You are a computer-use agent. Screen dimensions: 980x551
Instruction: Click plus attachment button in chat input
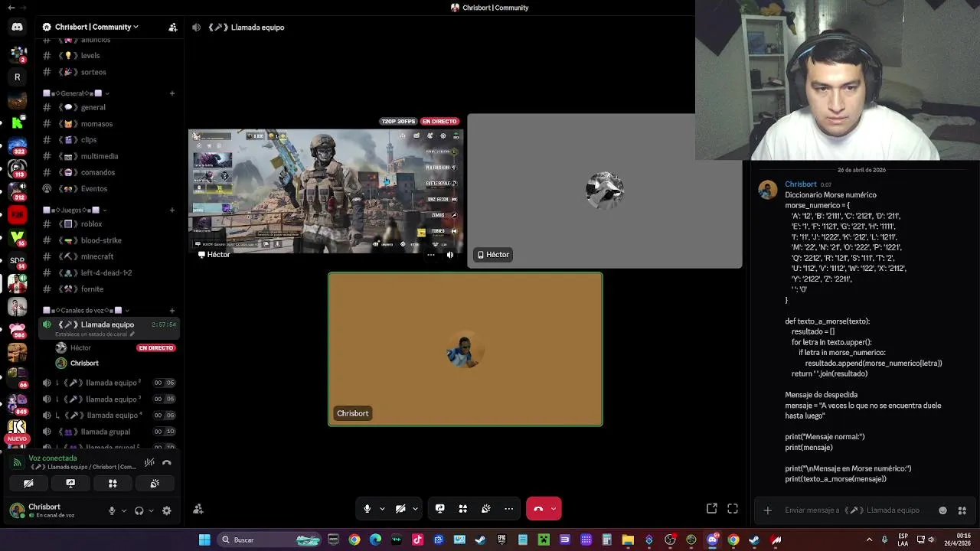[767, 510]
